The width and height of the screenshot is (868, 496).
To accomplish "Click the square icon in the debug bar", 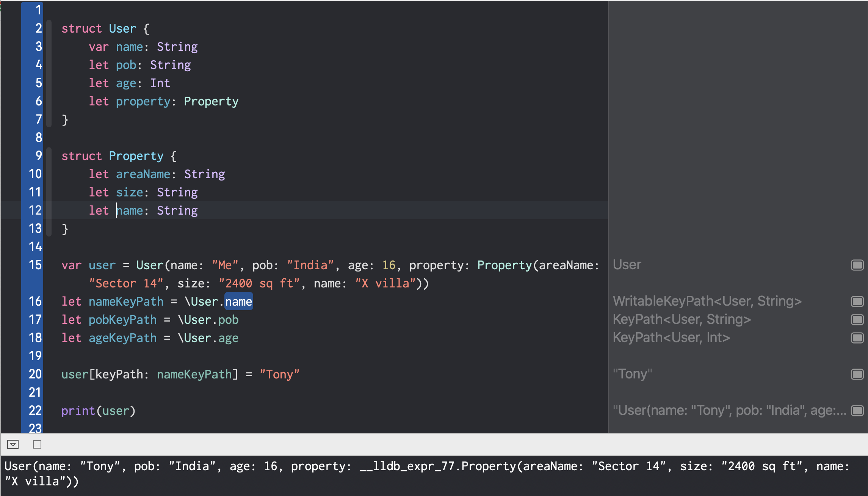I will [36, 444].
